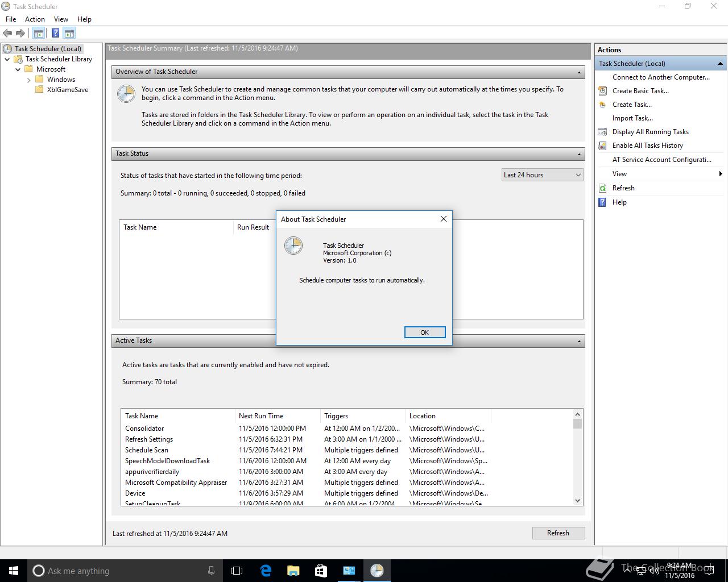The image size is (728, 582).
Task: Select the appuriverifierdaily task row
Action: [305, 472]
